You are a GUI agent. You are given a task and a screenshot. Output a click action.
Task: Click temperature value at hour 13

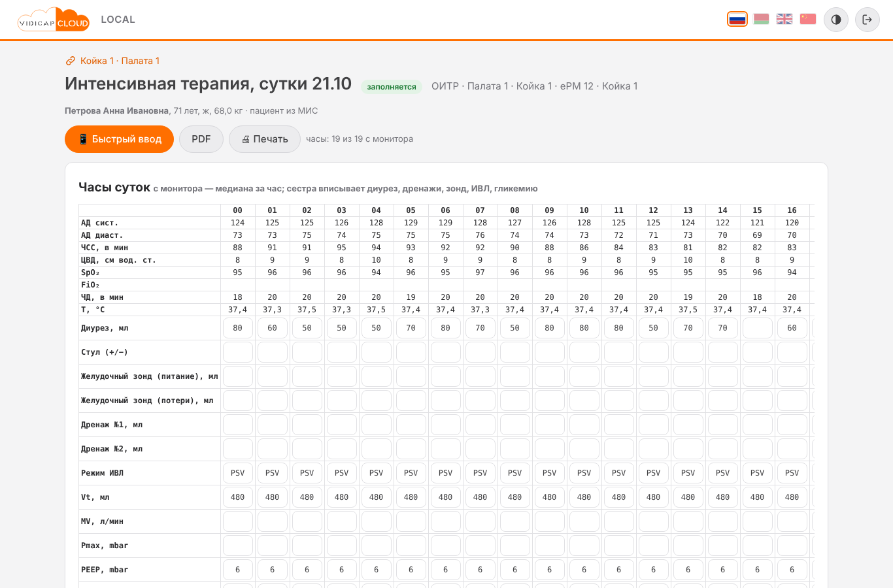pos(688,310)
